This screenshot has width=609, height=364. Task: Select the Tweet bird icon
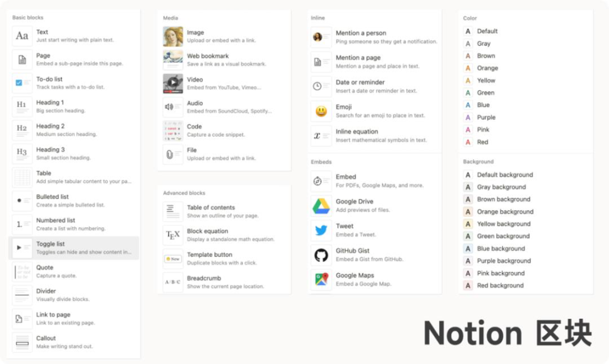pos(321,231)
